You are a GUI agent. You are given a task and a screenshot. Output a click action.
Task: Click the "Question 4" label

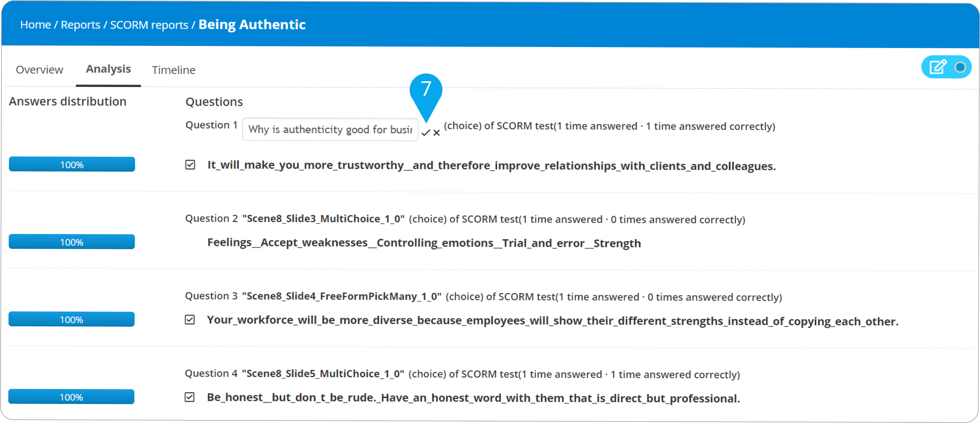coord(211,373)
